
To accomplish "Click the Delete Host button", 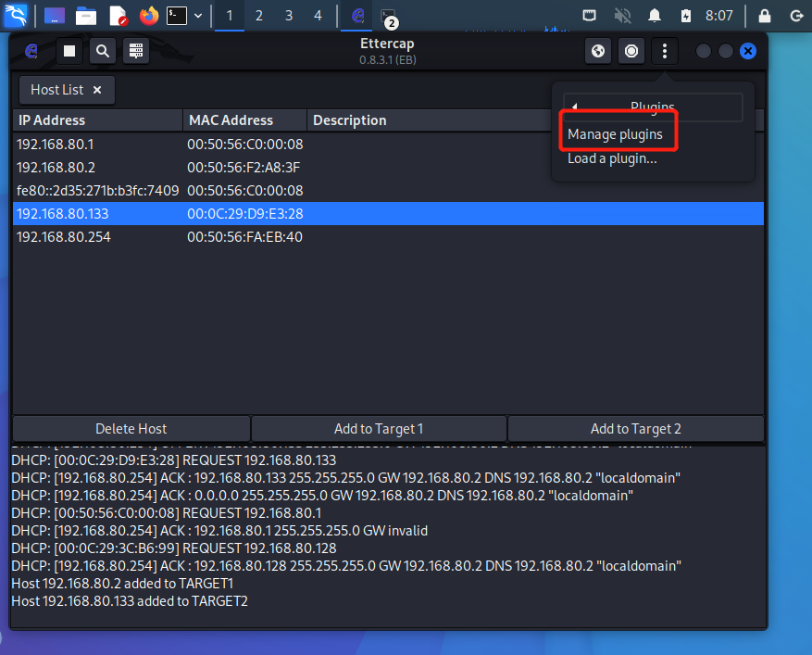I will pyautogui.click(x=131, y=429).
